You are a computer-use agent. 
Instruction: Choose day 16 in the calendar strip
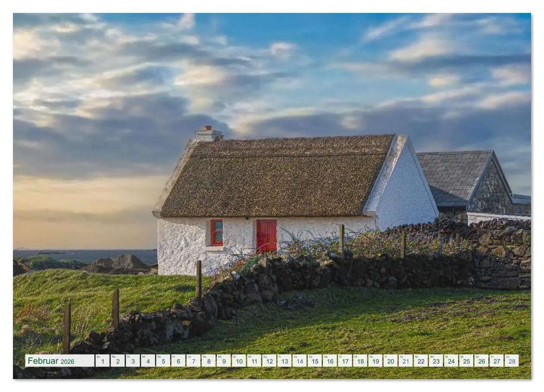pos(329,361)
